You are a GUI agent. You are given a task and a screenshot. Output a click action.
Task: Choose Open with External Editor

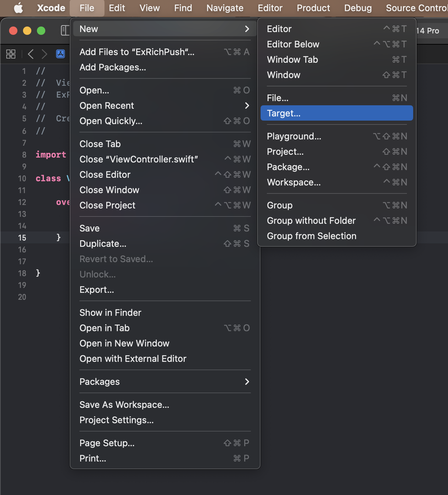click(165, 359)
